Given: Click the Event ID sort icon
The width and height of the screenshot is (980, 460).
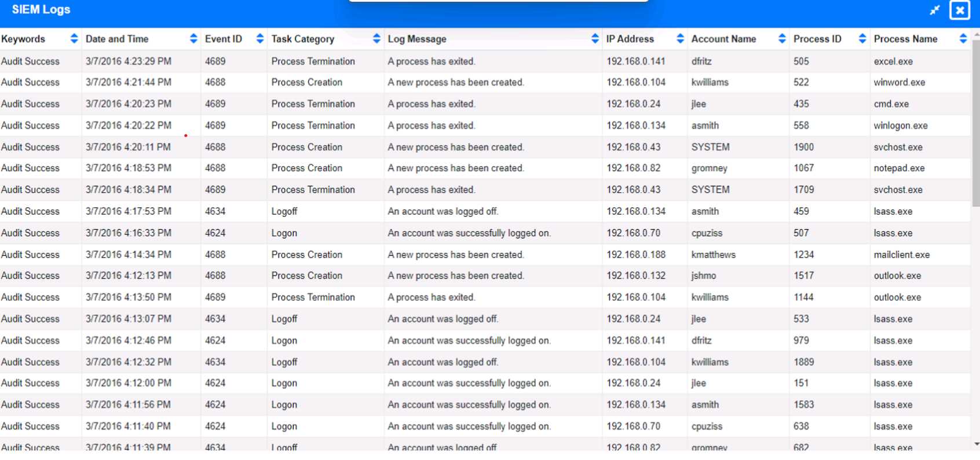Looking at the screenshot, I should (259, 39).
